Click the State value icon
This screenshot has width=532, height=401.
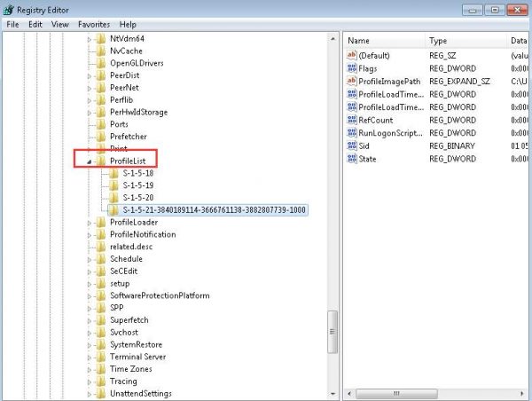pos(351,159)
